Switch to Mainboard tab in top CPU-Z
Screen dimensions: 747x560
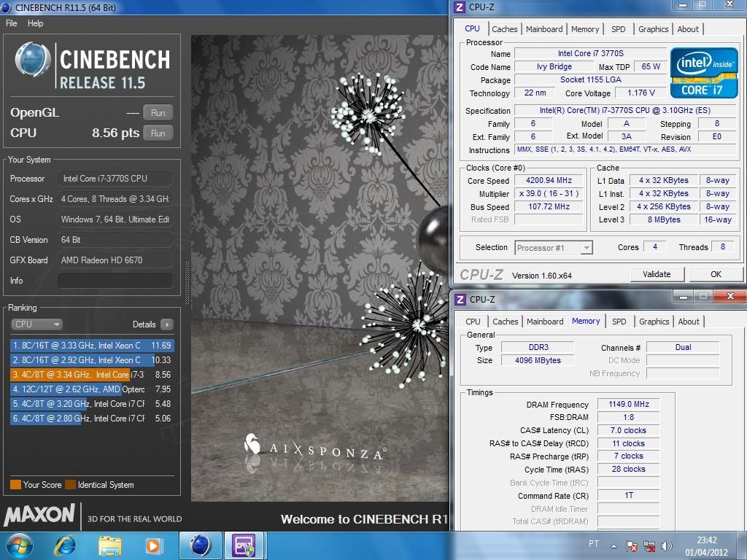coord(544,29)
